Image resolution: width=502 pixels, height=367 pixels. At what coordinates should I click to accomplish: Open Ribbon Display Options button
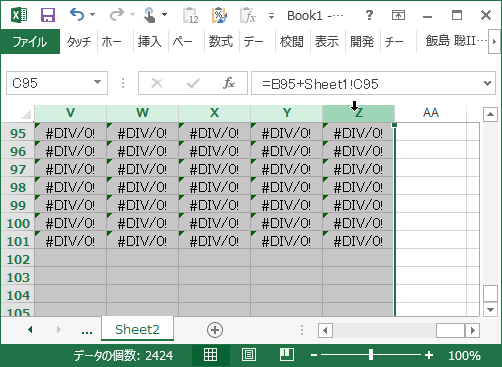tap(398, 15)
